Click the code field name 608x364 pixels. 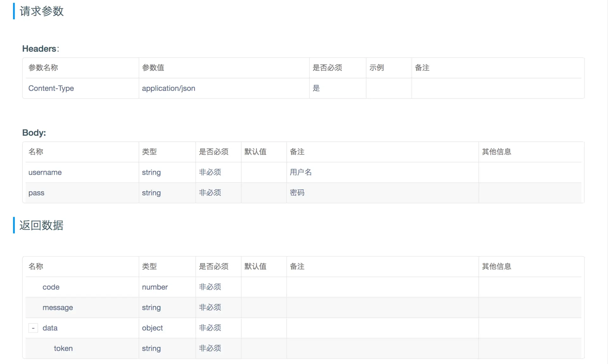tap(51, 287)
